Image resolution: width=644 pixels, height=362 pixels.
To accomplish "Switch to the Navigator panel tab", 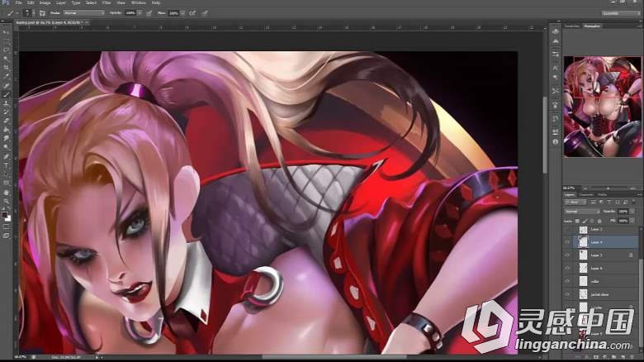I will (592, 26).
